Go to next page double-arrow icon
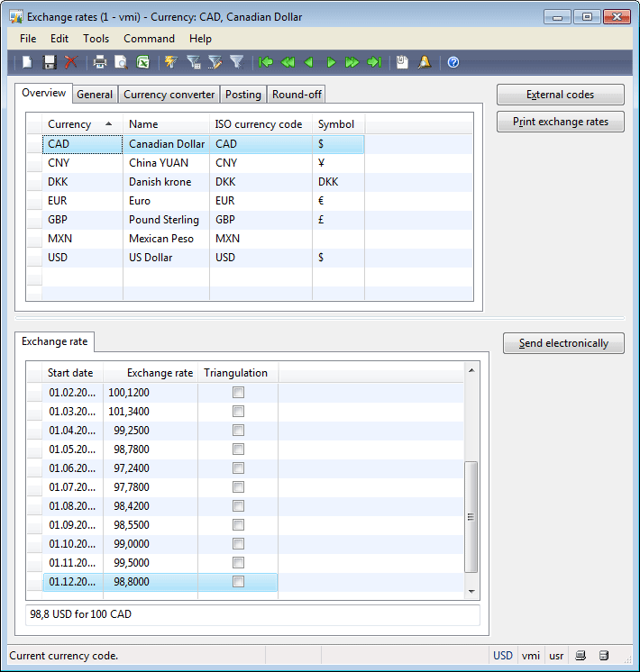Image resolution: width=640 pixels, height=672 pixels. click(352, 62)
